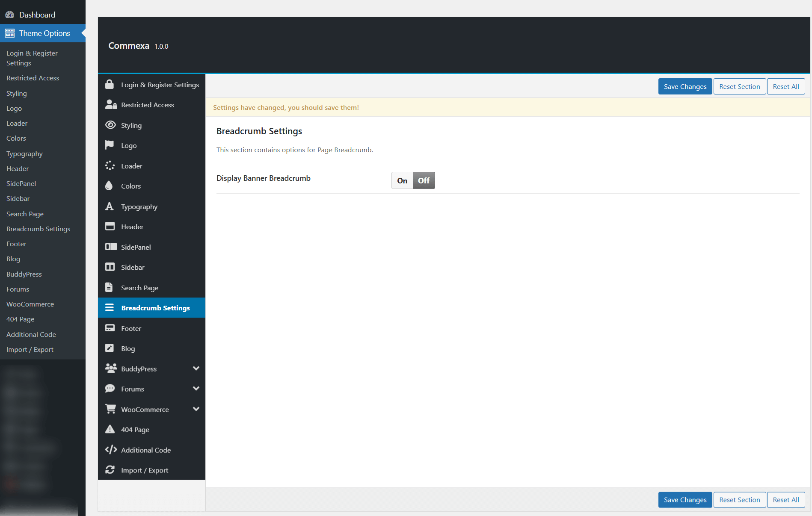This screenshot has height=516, width=812.
Task: Expand the Forums section arrow
Action: tap(196, 389)
